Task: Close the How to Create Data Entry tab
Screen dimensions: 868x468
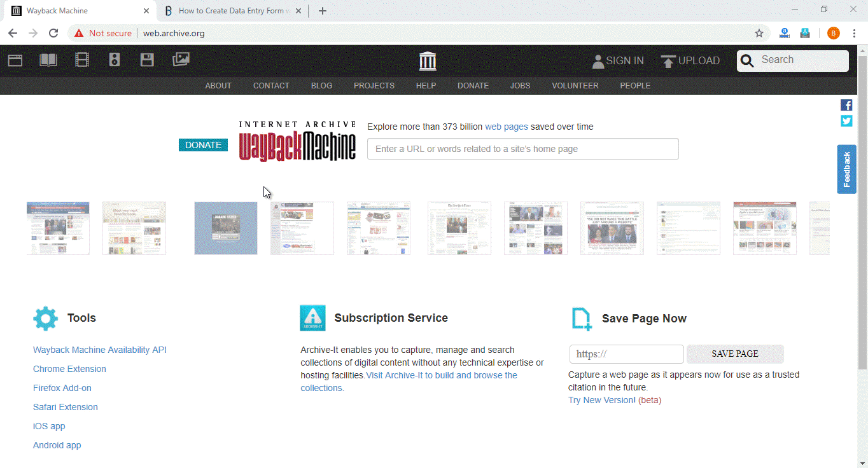Action: tap(298, 11)
